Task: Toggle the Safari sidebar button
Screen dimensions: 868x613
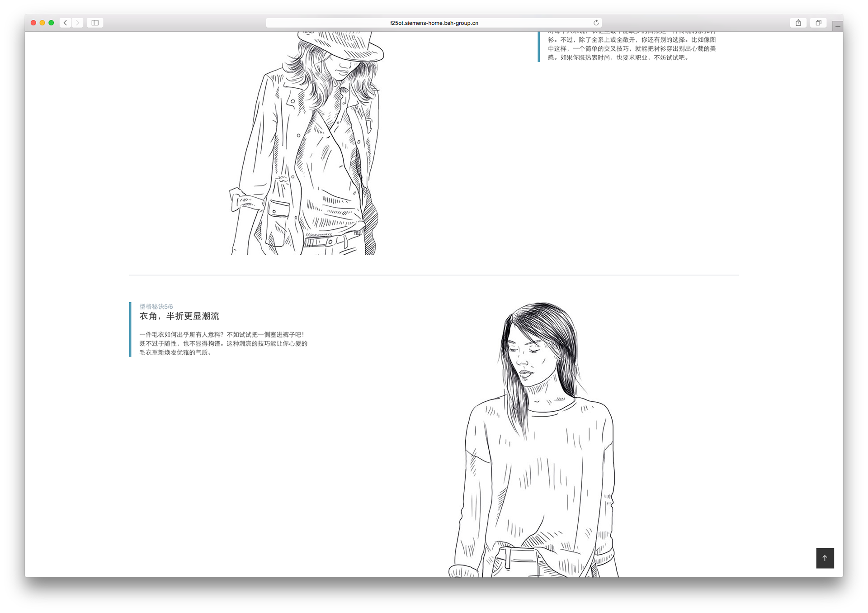Action: pyautogui.click(x=95, y=23)
